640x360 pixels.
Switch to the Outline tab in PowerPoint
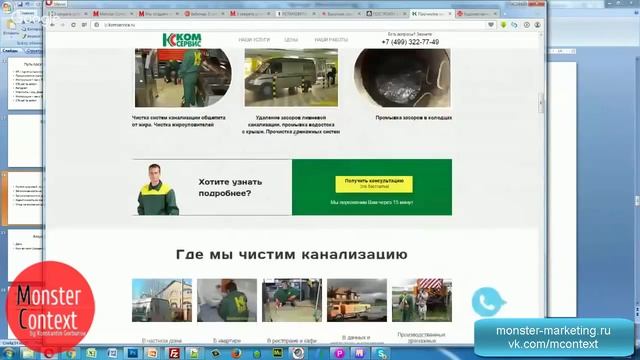pos(33,51)
